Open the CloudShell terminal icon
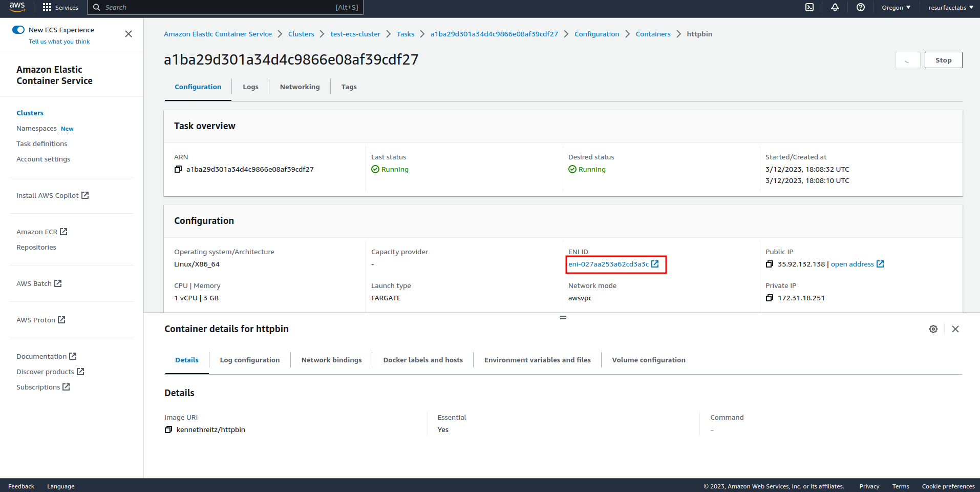The height and width of the screenshot is (492, 980). click(x=809, y=7)
